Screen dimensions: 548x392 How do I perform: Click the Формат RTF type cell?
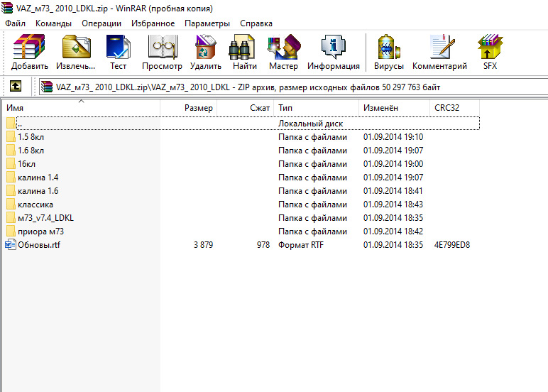pos(301,245)
